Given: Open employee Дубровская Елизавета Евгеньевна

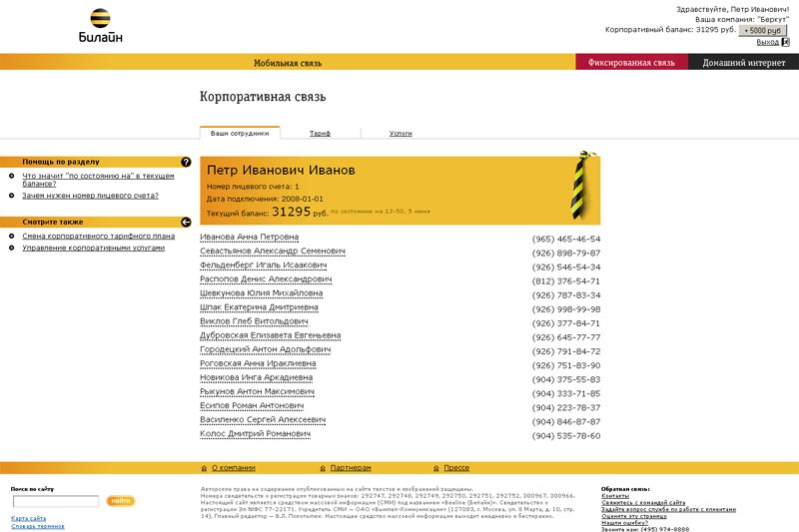Looking at the screenshot, I should [x=270, y=335].
